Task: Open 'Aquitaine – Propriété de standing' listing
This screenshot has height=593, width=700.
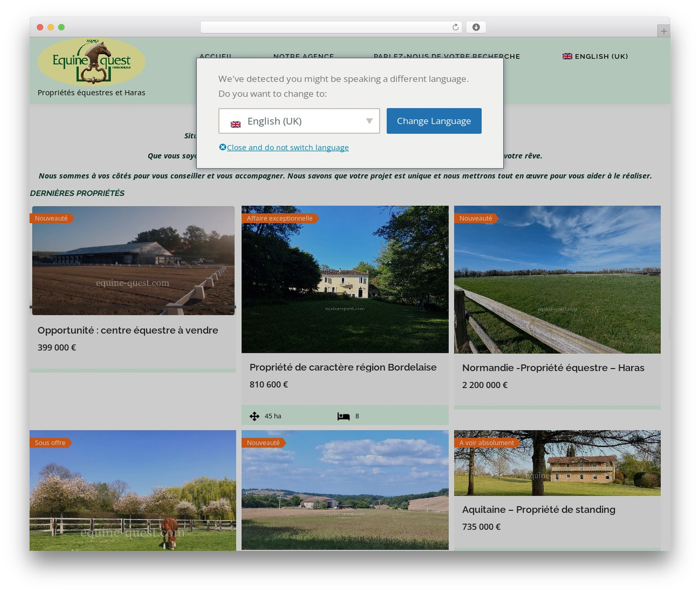Action: [539, 510]
